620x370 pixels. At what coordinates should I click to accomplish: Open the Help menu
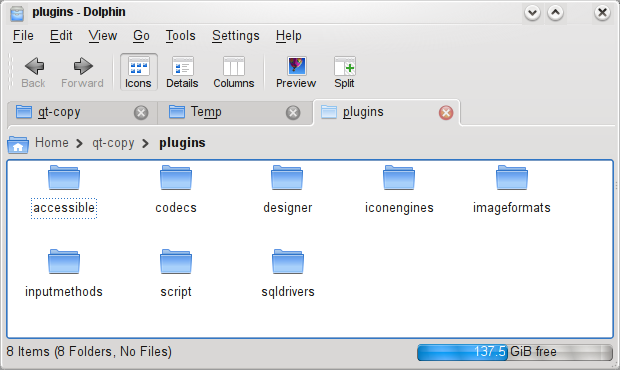[289, 36]
